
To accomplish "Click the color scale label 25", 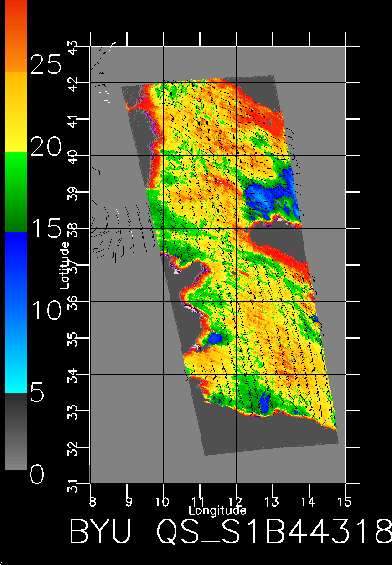I will pos(45,64).
